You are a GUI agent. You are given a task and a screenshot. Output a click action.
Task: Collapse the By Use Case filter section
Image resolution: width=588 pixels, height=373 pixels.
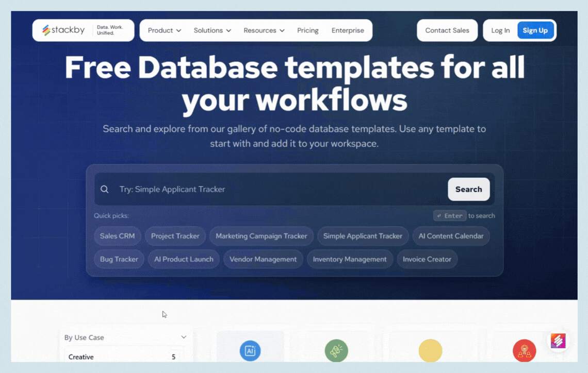[x=183, y=337]
